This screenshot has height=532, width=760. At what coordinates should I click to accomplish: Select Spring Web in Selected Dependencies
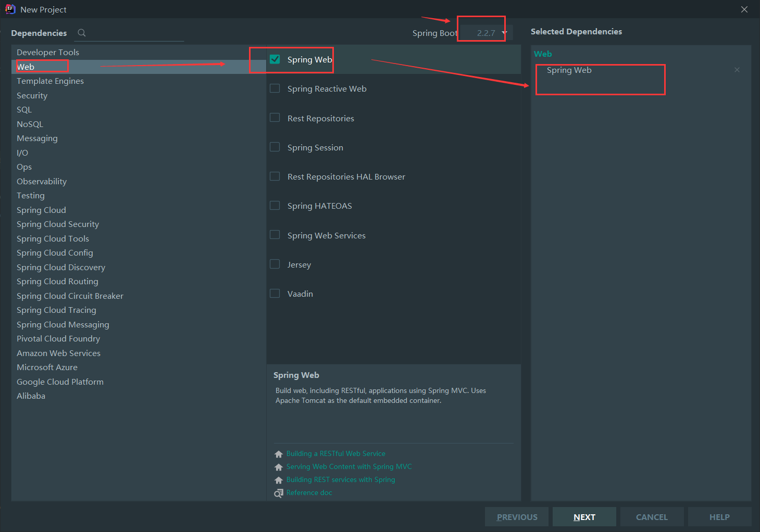(x=569, y=70)
